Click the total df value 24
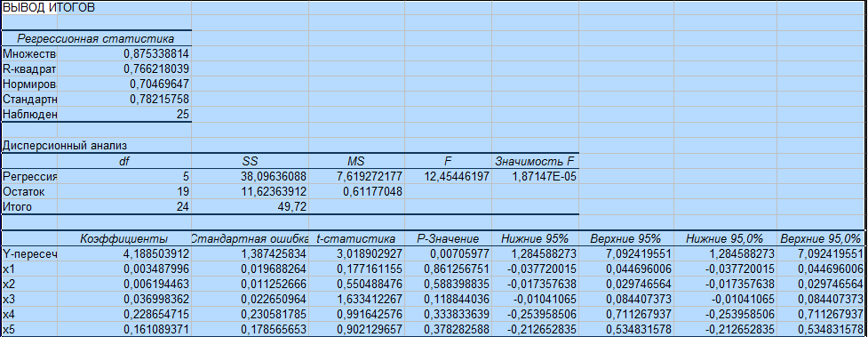 click(x=182, y=207)
